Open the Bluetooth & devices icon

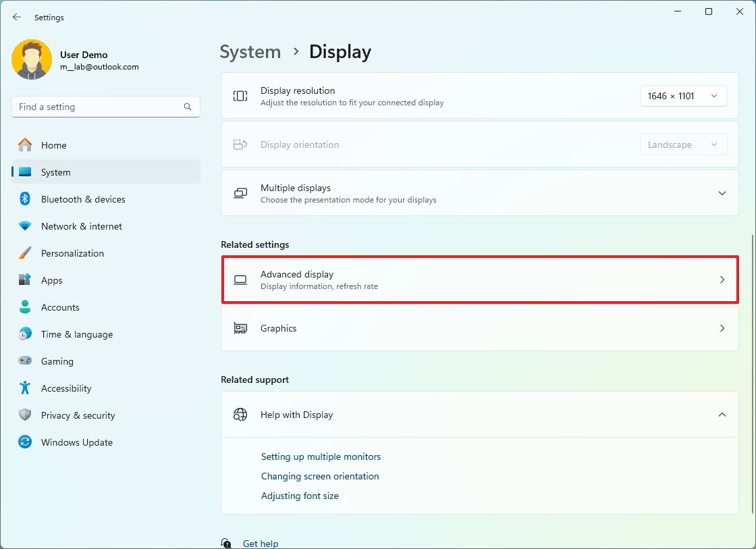point(25,199)
